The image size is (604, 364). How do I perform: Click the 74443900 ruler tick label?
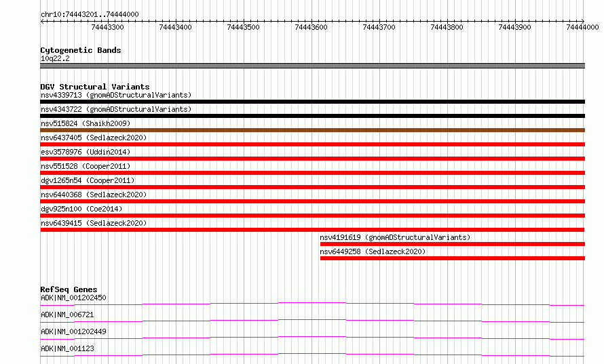[x=514, y=27]
